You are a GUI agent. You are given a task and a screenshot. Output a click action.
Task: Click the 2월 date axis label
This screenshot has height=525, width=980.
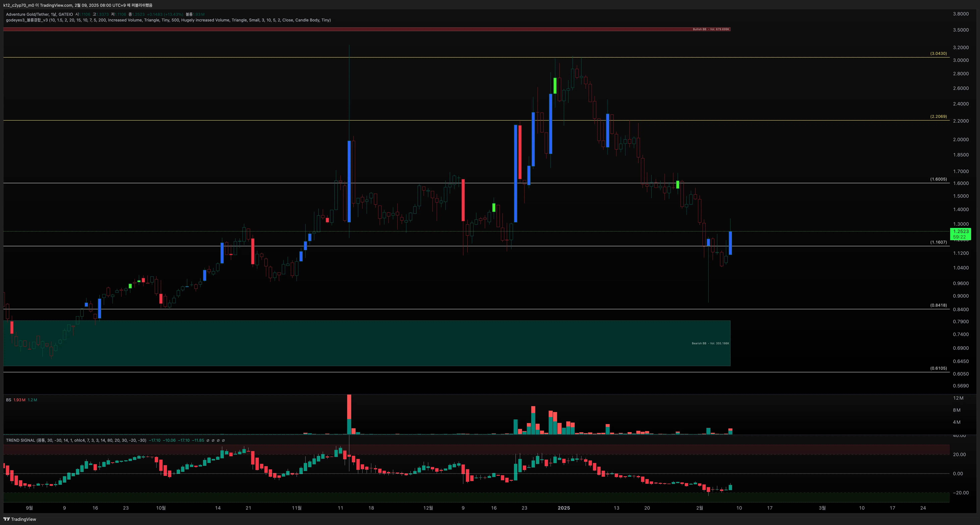tap(700, 508)
